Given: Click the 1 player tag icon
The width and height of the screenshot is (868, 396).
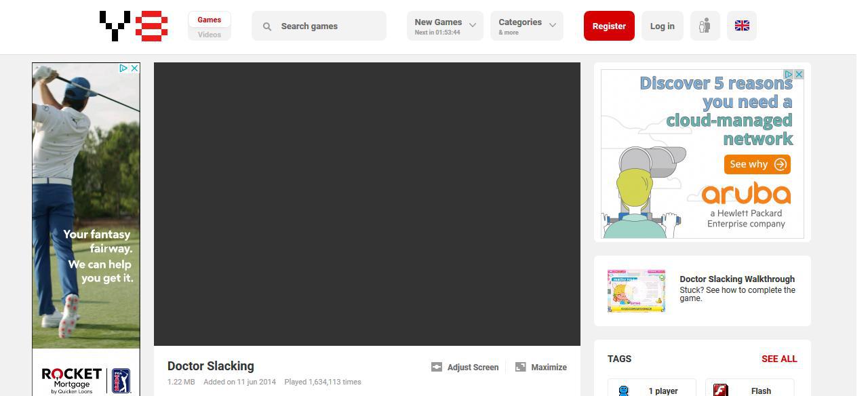Looking at the screenshot, I should tap(623, 390).
